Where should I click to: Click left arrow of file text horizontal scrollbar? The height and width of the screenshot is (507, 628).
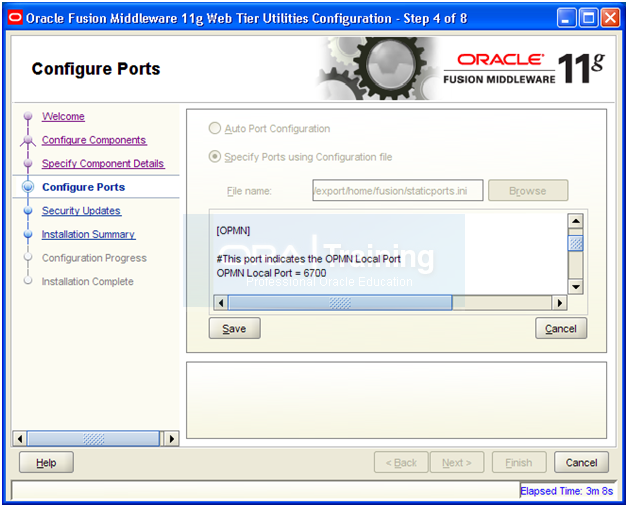click(221, 303)
